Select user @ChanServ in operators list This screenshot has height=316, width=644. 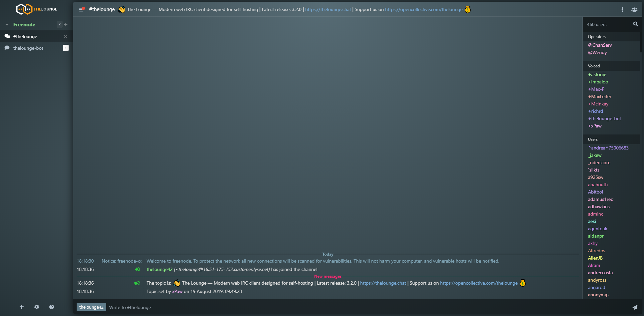[x=600, y=45]
